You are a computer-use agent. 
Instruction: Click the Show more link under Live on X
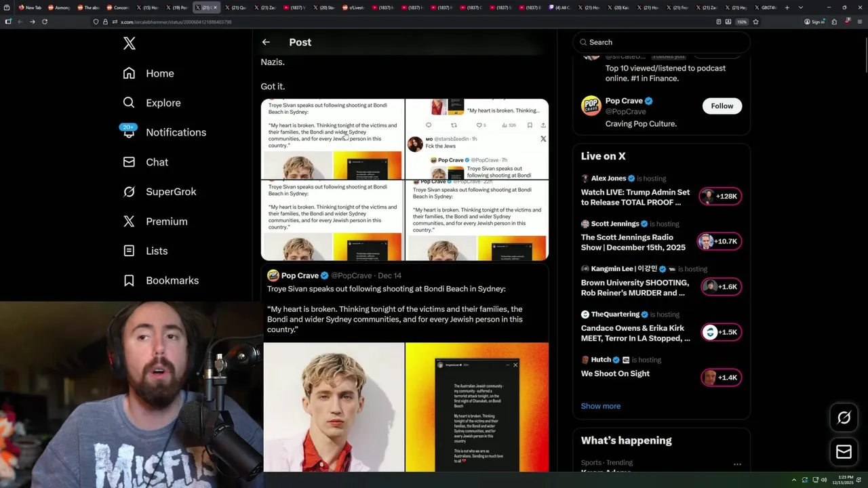click(601, 406)
